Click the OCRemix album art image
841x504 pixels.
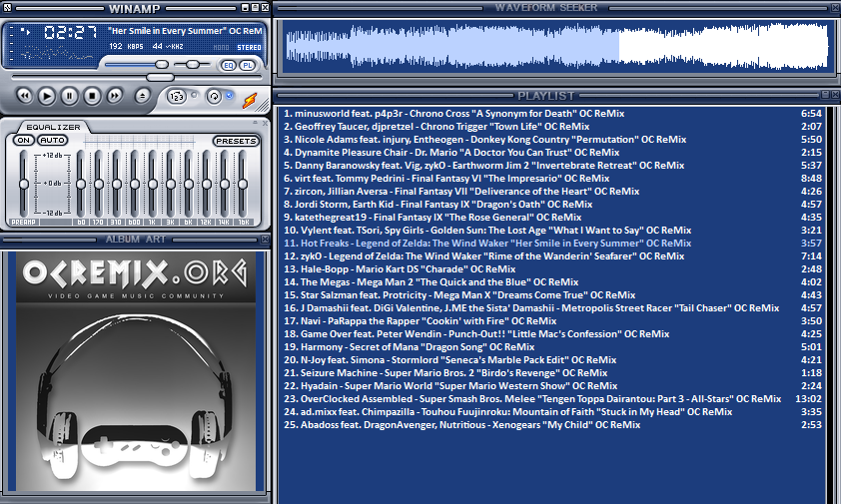(x=136, y=371)
